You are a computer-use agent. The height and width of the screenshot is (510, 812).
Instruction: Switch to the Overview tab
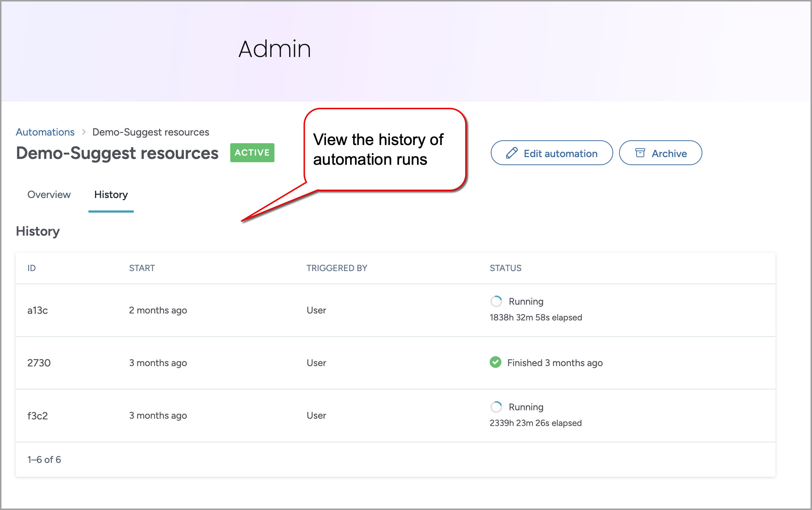pyautogui.click(x=49, y=194)
